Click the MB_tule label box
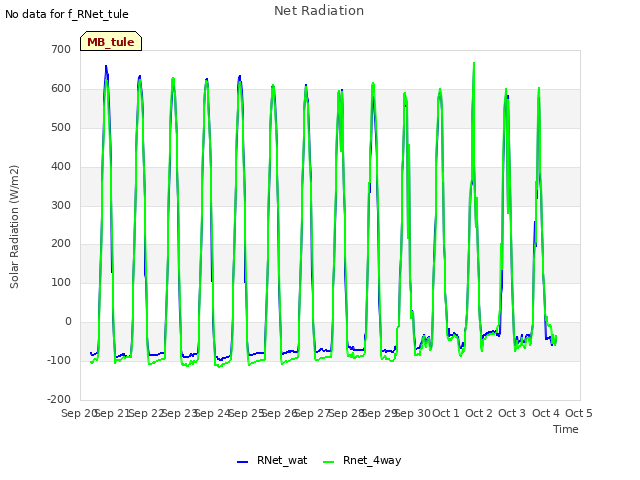640x480 pixels. [x=111, y=41]
